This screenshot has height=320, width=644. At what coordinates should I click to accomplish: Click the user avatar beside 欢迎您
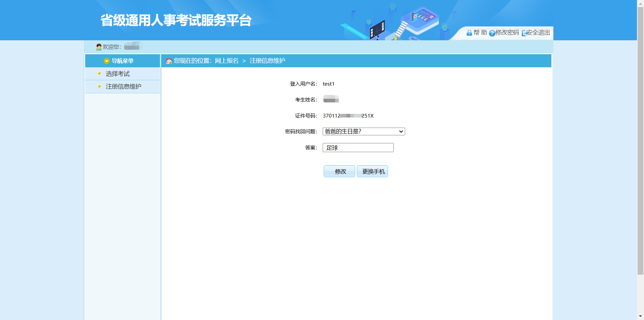99,47
